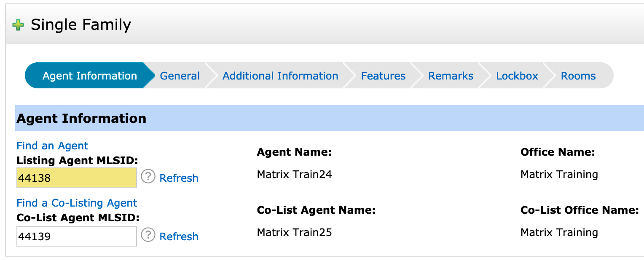This screenshot has width=644, height=260.
Task: Select the Co-List Agent MLSID field
Action: coord(76,236)
